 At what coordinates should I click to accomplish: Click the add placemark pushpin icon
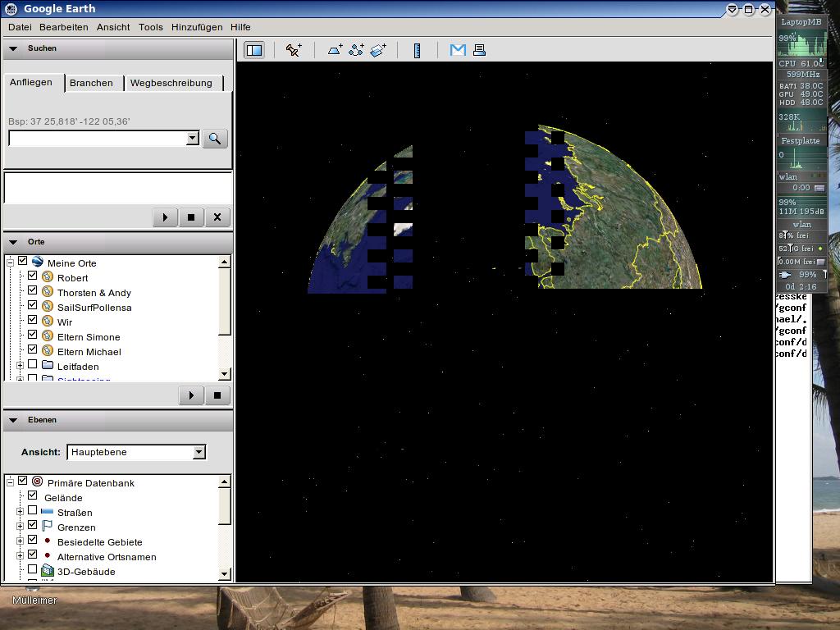(294, 50)
